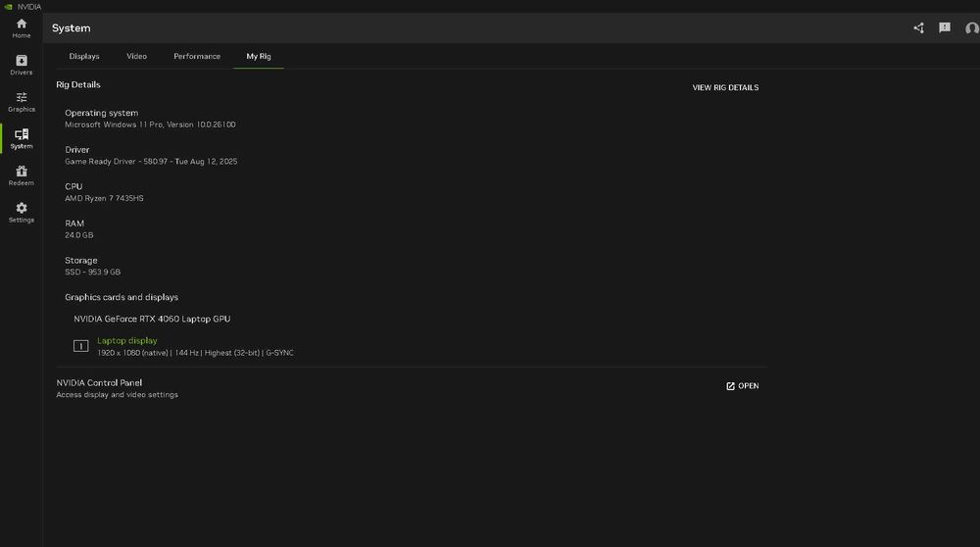This screenshot has width=980, height=547.
Task: Open the NVIDIA Control Panel
Action: coord(743,385)
